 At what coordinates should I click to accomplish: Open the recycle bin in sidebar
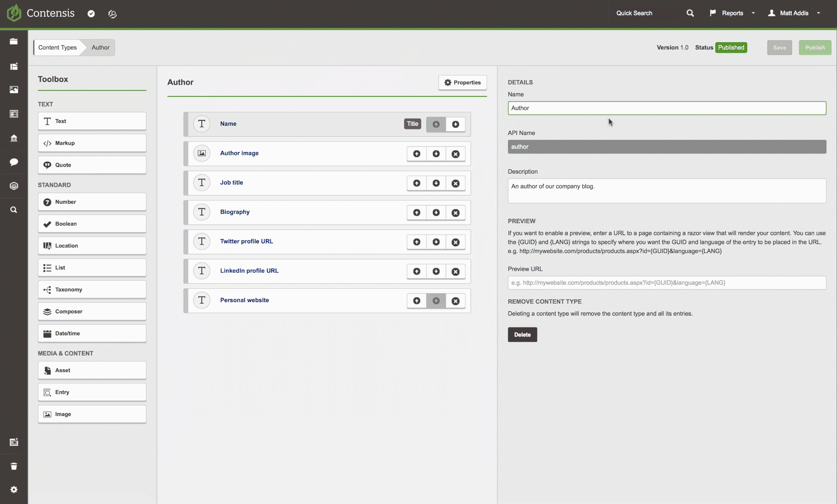(14, 466)
